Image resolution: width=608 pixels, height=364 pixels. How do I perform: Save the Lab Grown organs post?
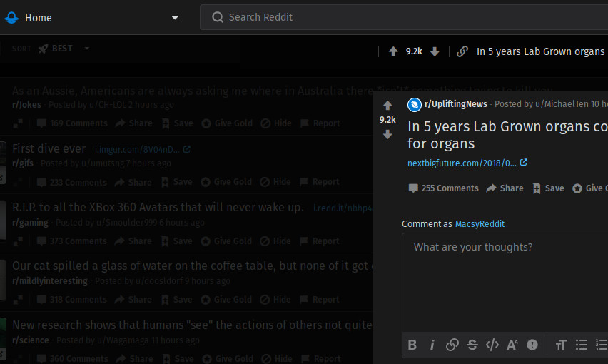(x=548, y=188)
